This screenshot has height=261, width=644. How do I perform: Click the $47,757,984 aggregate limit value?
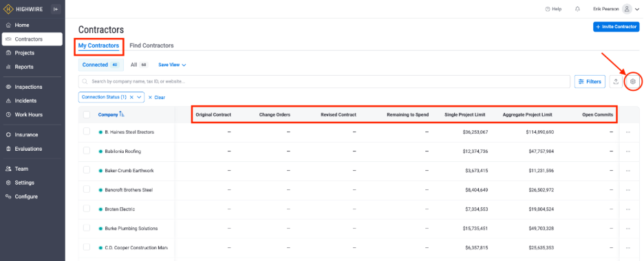[x=541, y=152]
